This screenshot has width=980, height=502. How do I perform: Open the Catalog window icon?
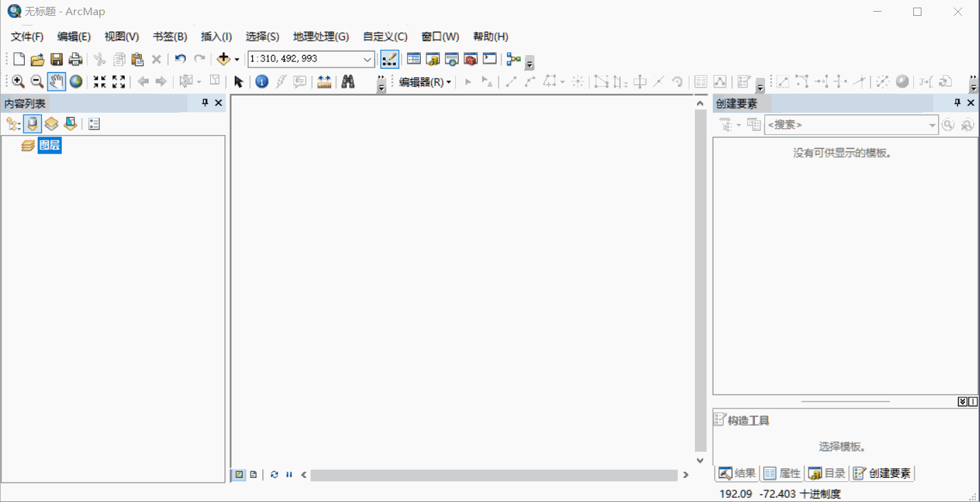pos(432,59)
